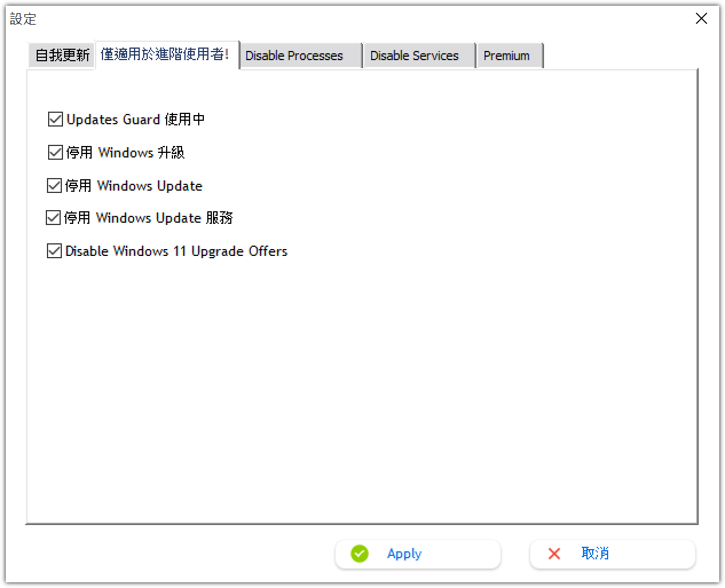Click the 取消 cancel button

click(x=613, y=554)
